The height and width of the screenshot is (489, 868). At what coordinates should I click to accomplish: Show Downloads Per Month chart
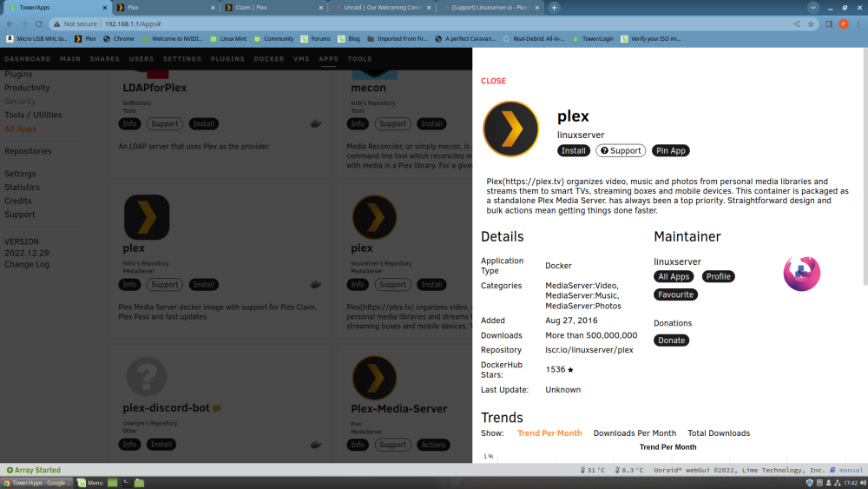click(635, 433)
